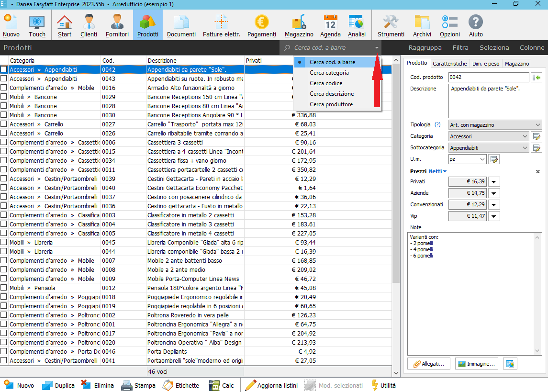Open the Calc calculator
The width and height of the screenshot is (548, 392).
(221, 385)
